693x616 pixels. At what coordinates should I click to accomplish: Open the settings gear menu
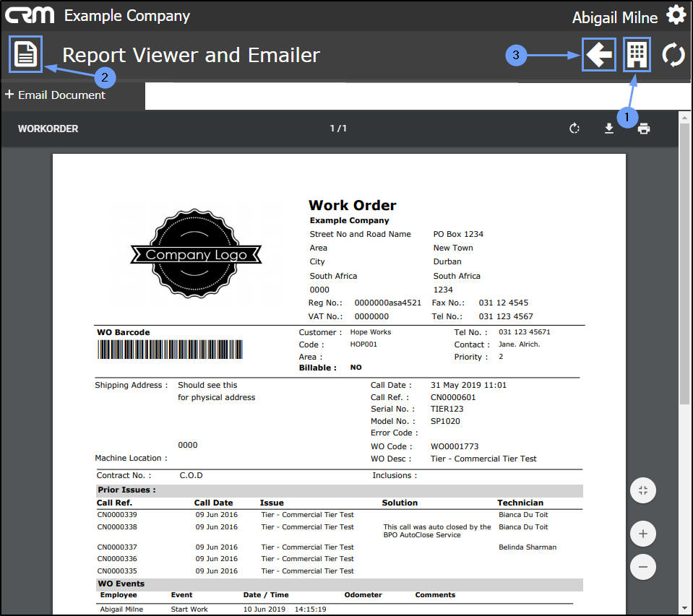676,15
